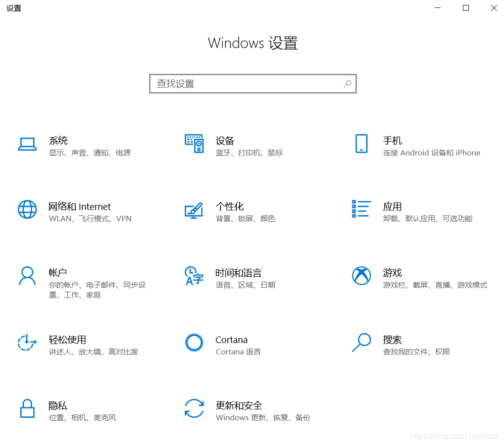Select the 应用 category title
Image resolution: width=504 pixels, height=445 pixels.
click(x=392, y=206)
